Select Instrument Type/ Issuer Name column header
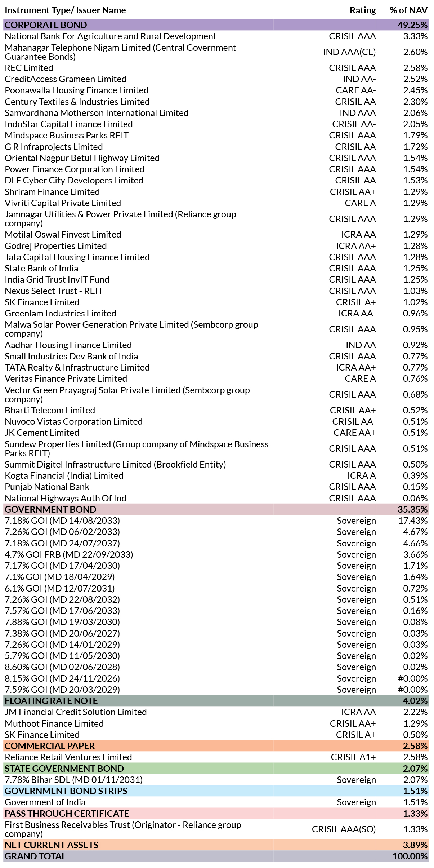The height and width of the screenshot is (868, 434). click(65, 10)
